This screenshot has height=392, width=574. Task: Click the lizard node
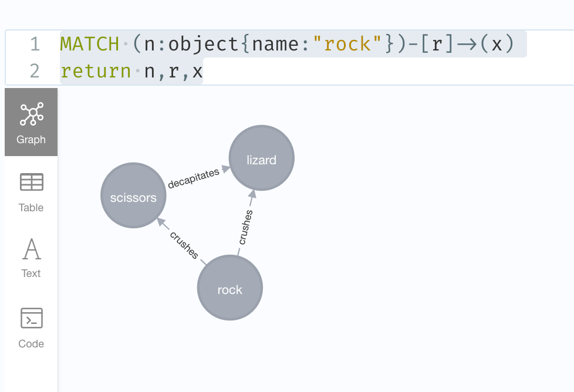[x=261, y=159]
